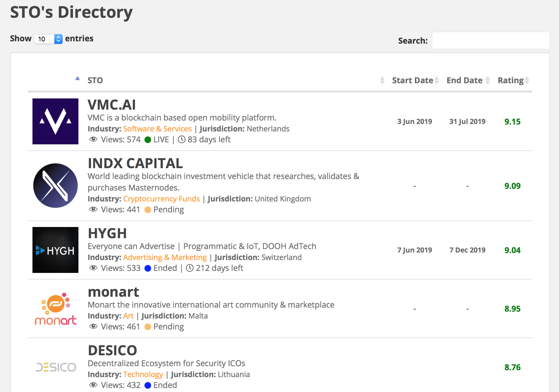This screenshot has height=392, width=559.
Task: Click the 9.04 rating for HYGH
Action: (512, 250)
